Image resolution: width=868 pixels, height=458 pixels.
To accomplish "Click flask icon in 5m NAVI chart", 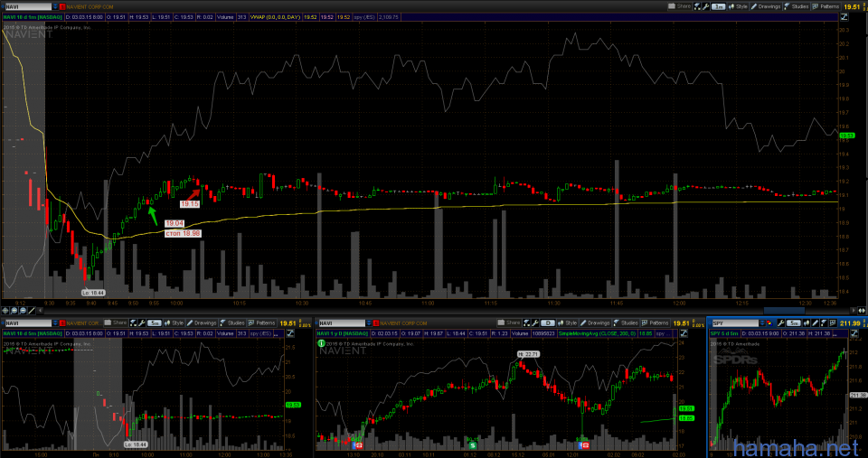I will tap(133, 322).
